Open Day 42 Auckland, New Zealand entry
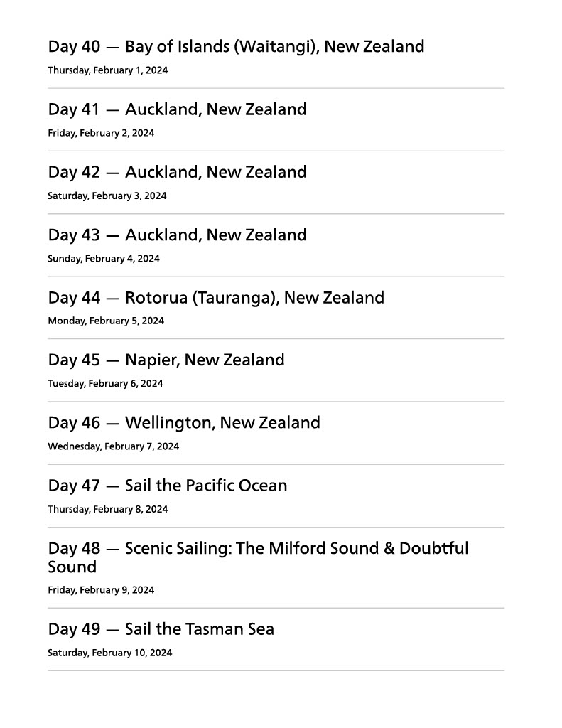 pos(177,172)
